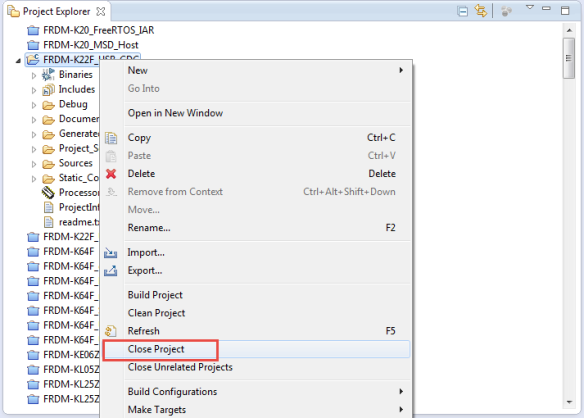Click the Sources folder icon

coord(48,164)
